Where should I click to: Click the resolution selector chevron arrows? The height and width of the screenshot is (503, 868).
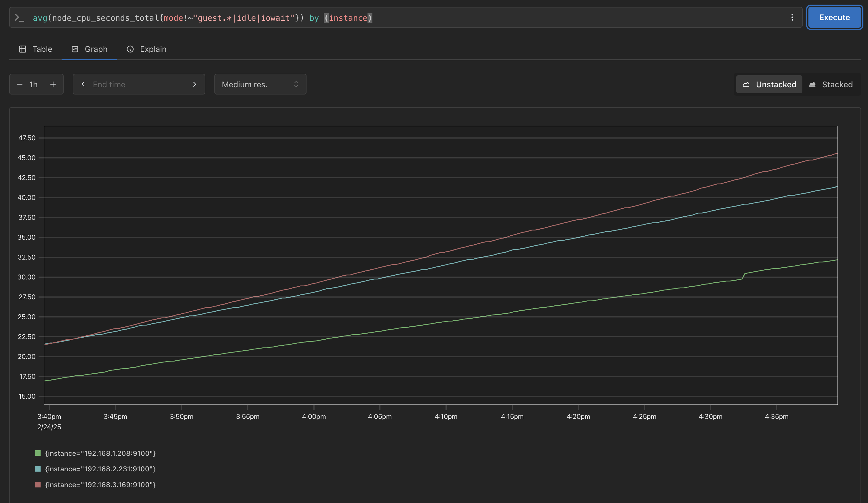pyautogui.click(x=296, y=84)
